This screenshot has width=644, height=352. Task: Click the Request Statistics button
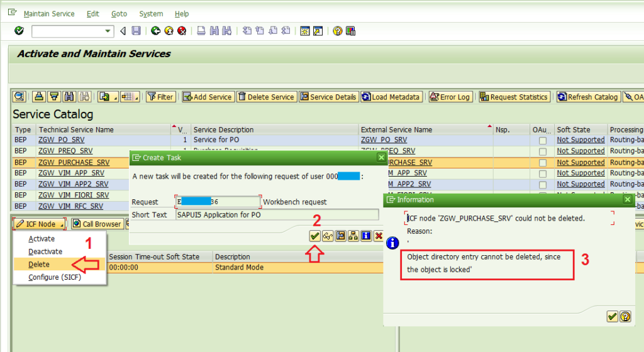point(514,97)
